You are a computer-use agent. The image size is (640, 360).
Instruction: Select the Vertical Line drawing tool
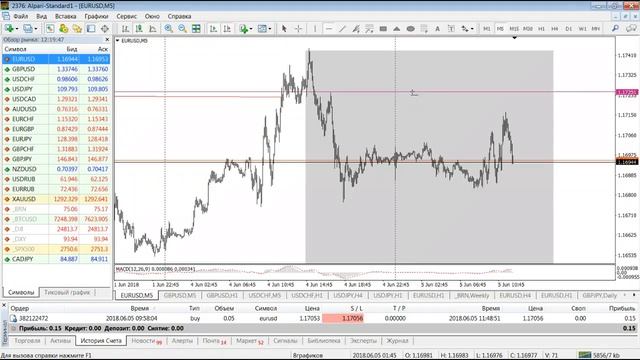pyautogui.click(x=315, y=29)
